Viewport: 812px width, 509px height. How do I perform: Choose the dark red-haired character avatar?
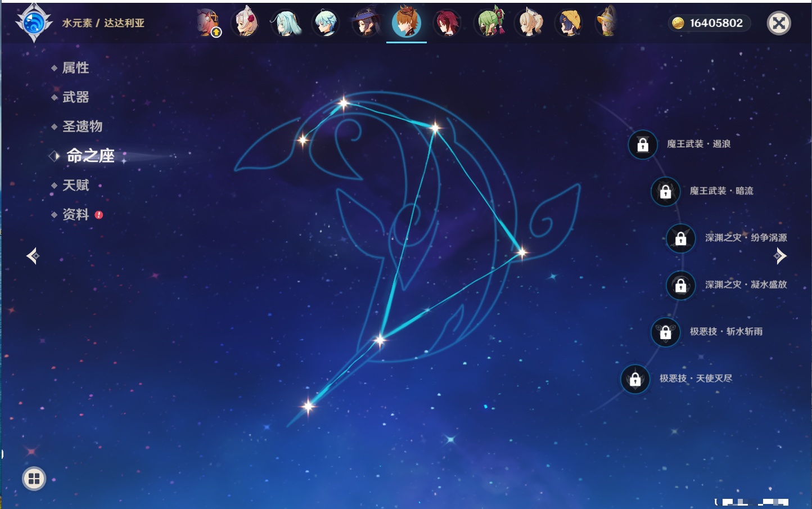(x=447, y=23)
